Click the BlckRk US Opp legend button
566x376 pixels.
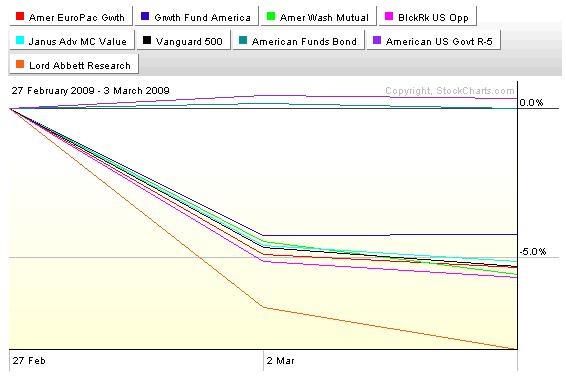coord(427,16)
